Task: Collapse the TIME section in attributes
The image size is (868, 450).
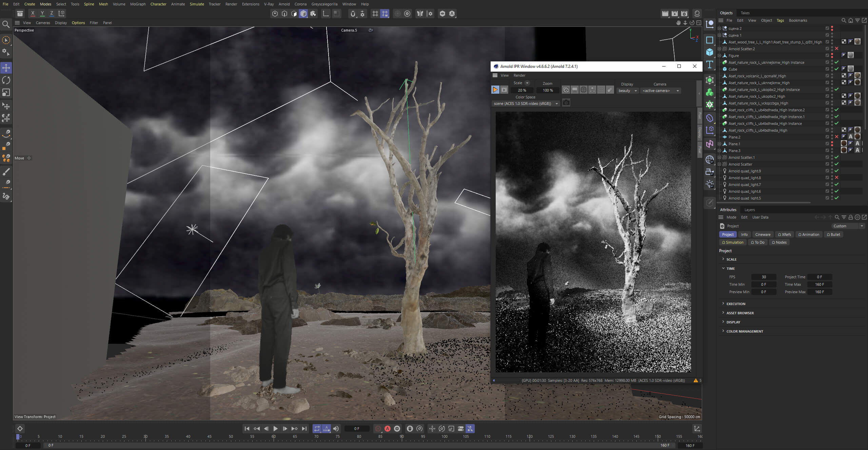Action: (723, 268)
